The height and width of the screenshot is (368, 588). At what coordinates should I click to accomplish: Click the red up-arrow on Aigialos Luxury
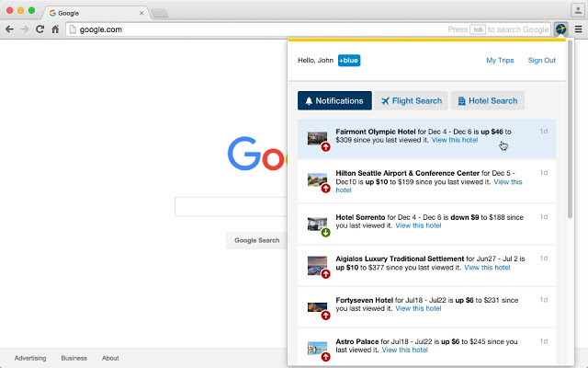click(x=325, y=274)
